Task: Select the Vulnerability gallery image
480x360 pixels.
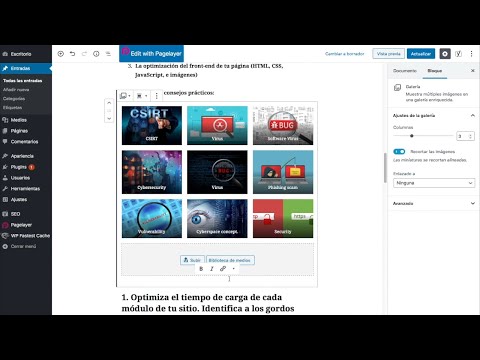Action: pos(152,219)
